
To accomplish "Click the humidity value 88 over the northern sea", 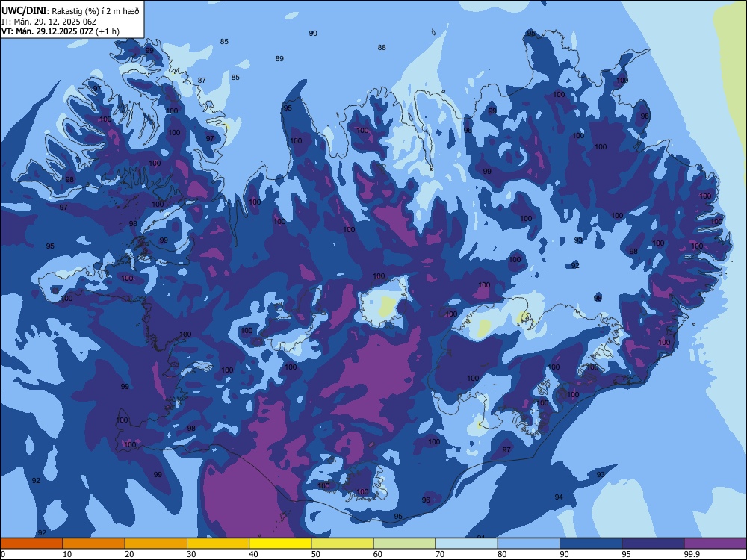I will click(x=382, y=48).
